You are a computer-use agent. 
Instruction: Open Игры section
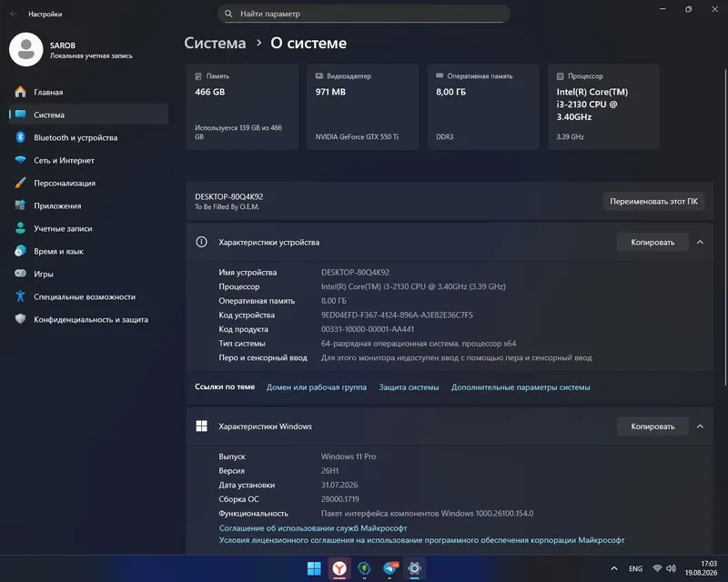pos(88,274)
